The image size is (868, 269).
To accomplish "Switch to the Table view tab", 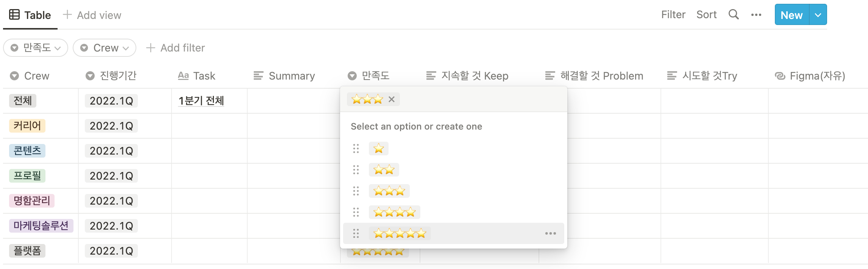I will point(30,15).
